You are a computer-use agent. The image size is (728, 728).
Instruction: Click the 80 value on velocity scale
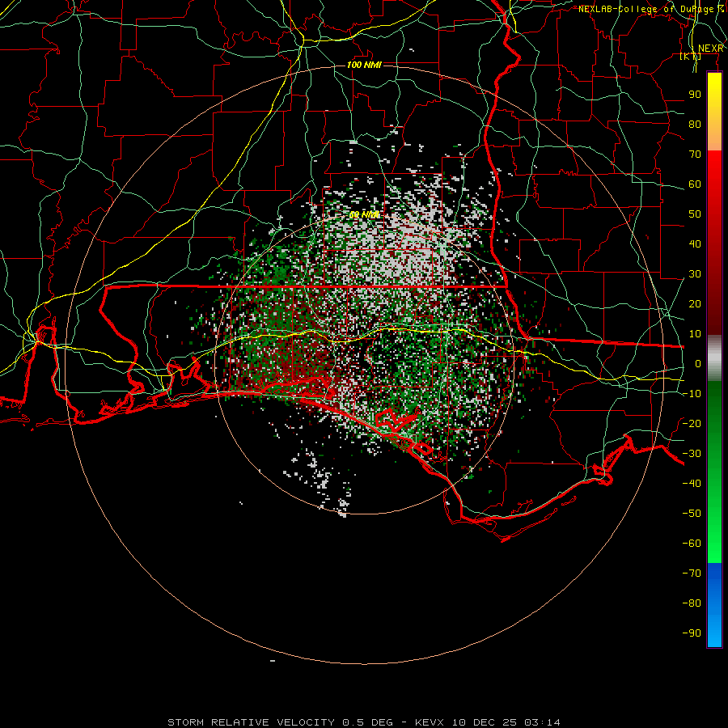pos(695,125)
